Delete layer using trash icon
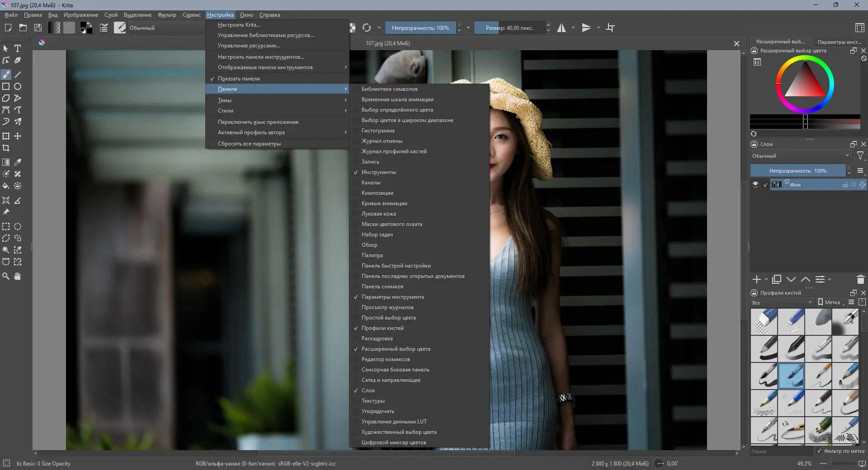868x470 pixels. pyautogui.click(x=860, y=280)
